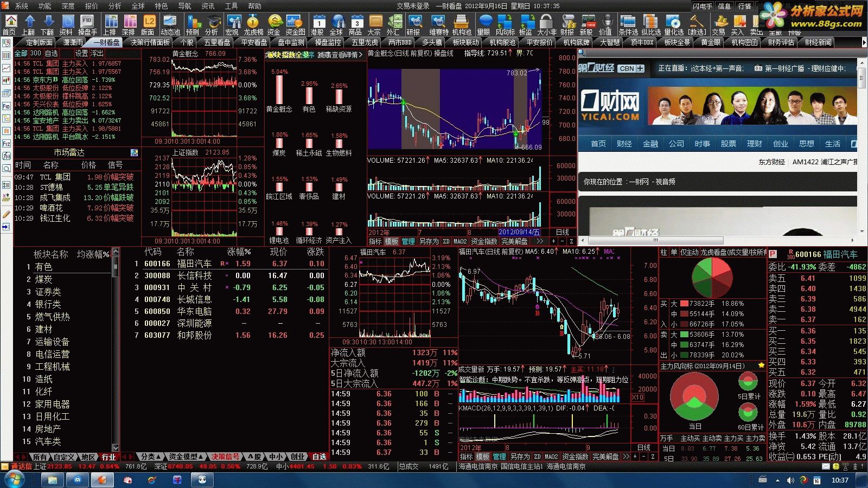Open the 港股 calendar icon
The height and width of the screenshot is (488, 868).
318,24
